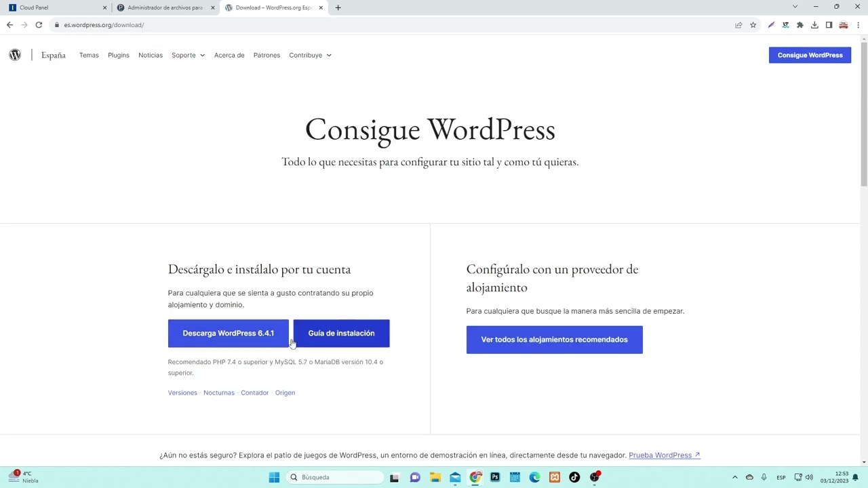The image size is (868, 488).
Task: Open the OBS Studio taskbar icon
Action: [595, 477]
